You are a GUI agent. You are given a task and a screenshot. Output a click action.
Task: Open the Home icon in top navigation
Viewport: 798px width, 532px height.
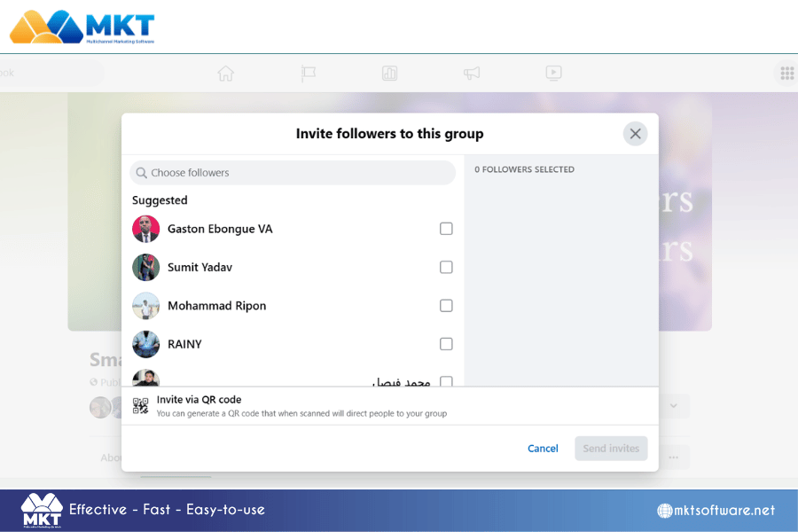click(x=225, y=74)
